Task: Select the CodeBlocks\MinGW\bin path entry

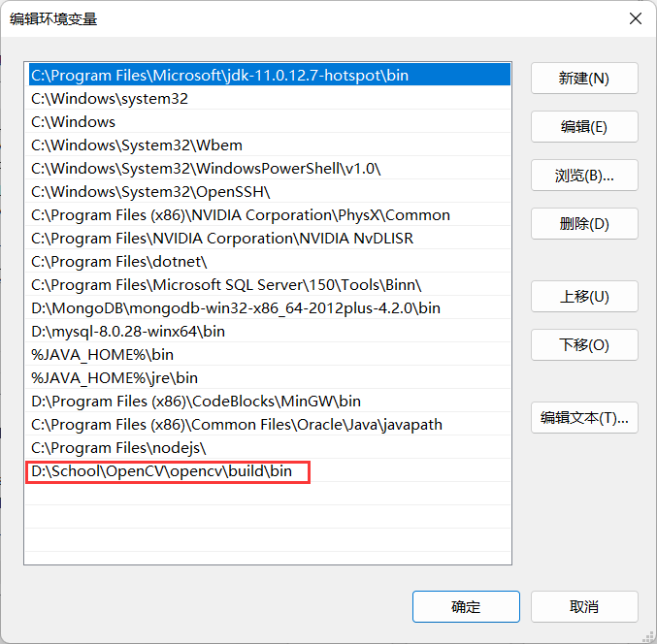Action: tap(270, 402)
